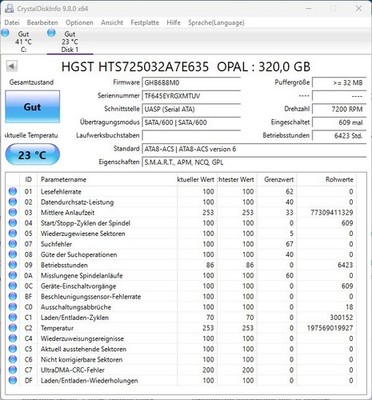Screen dimensions: 372x400
Task: Select raw value 300152
Action: click(341, 318)
